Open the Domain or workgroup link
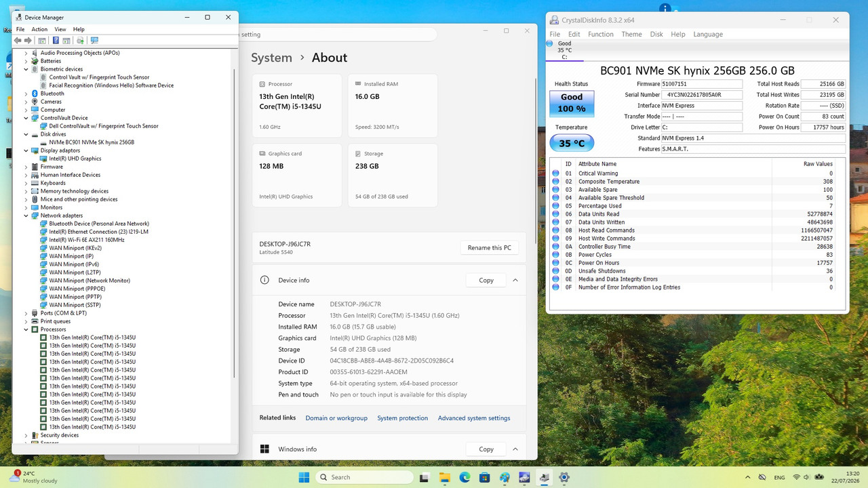This screenshot has height=488, width=868. [x=336, y=418]
